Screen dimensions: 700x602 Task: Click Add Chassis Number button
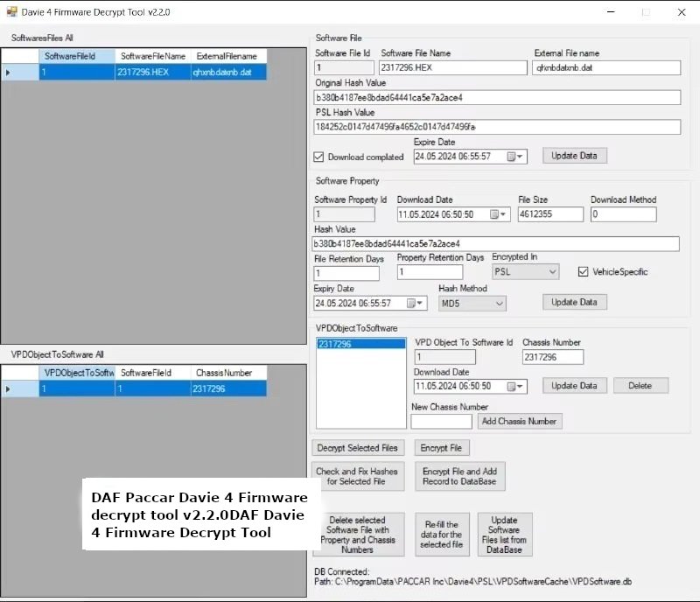point(520,421)
